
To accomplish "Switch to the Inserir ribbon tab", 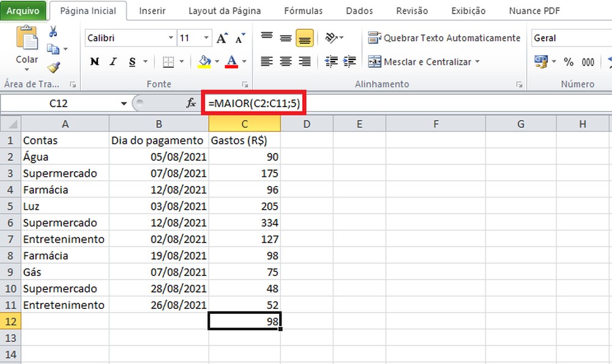I will (x=152, y=10).
